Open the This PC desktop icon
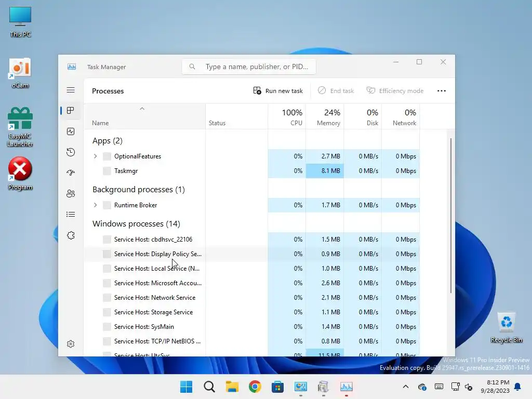The height and width of the screenshot is (399, 532). point(20,22)
